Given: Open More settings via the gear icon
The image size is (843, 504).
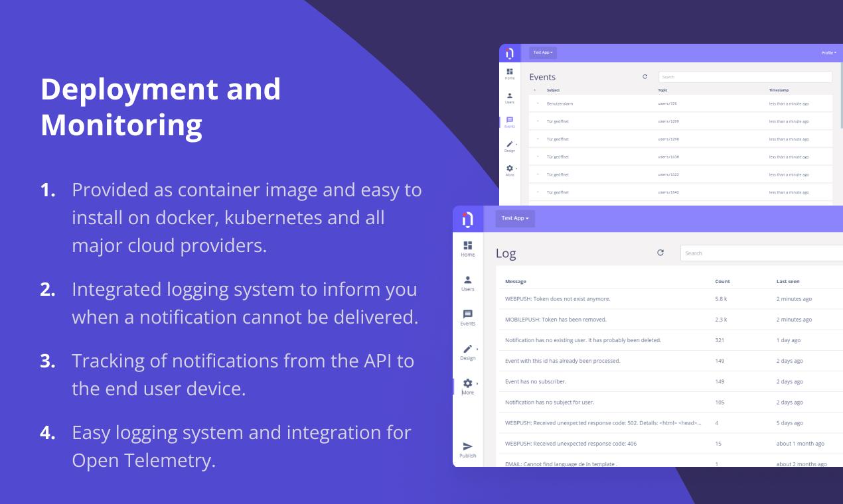Looking at the screenshot, I should 467,383.
